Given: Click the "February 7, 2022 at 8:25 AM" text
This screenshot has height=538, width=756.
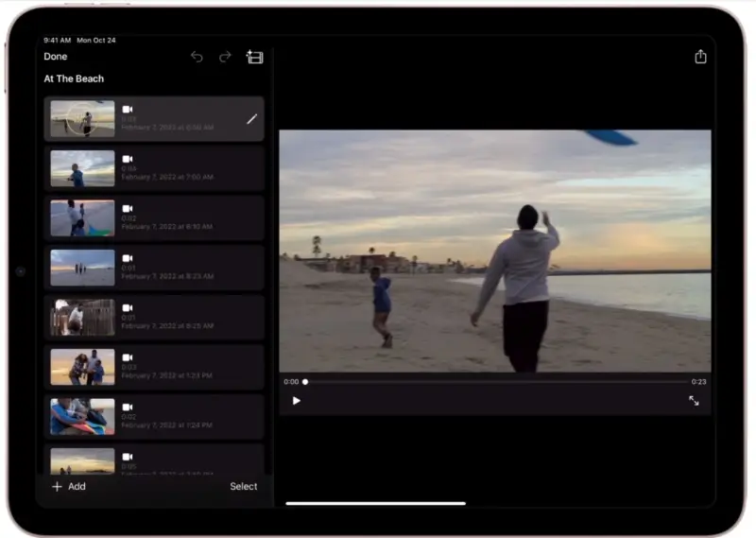Looking at the screenshot, I should [x=167, y=326].
